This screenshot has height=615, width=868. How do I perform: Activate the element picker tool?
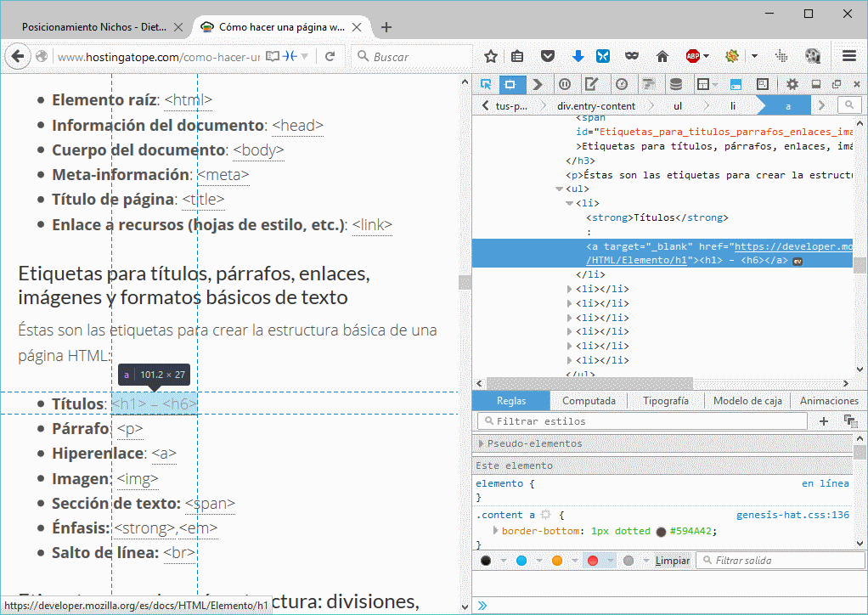click(x=486, y=83)
